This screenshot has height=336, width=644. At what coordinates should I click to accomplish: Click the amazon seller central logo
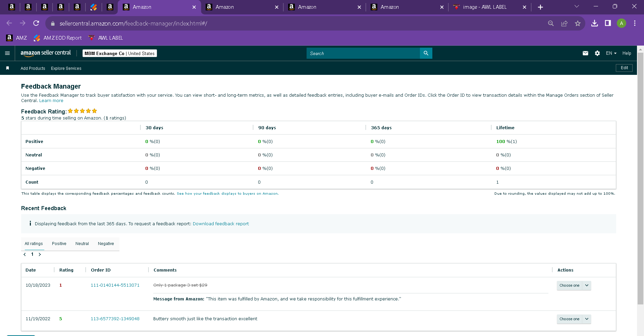tap(46, 53)
